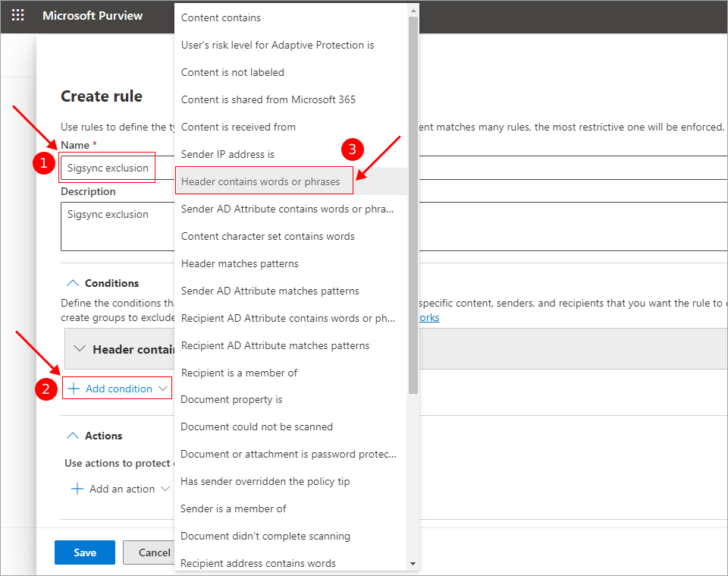Select 'Document could not be scanned'
This screenshot has height=576, width=728.
click(x=291, y=427)
